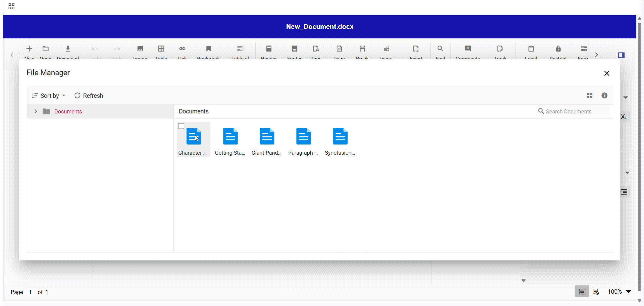Open Restrict editing options
Viewport: 644px width, 306px height.
[x=558, y=52]
